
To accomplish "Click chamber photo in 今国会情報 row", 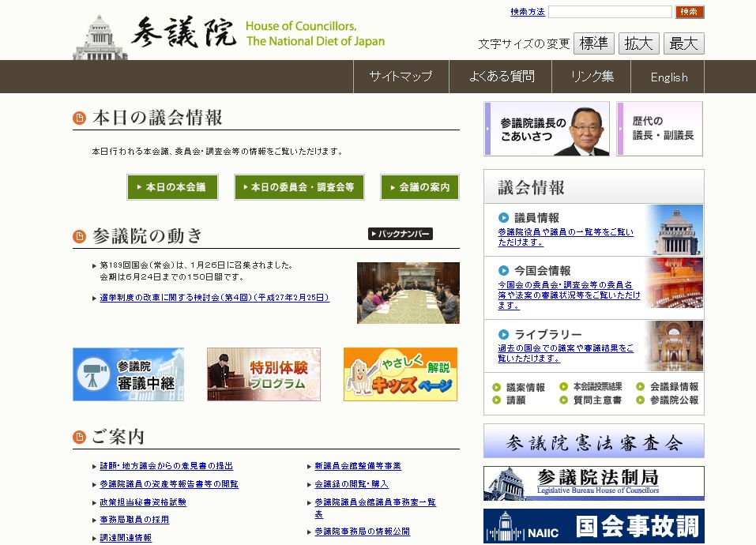I will (x=675, y=283).
